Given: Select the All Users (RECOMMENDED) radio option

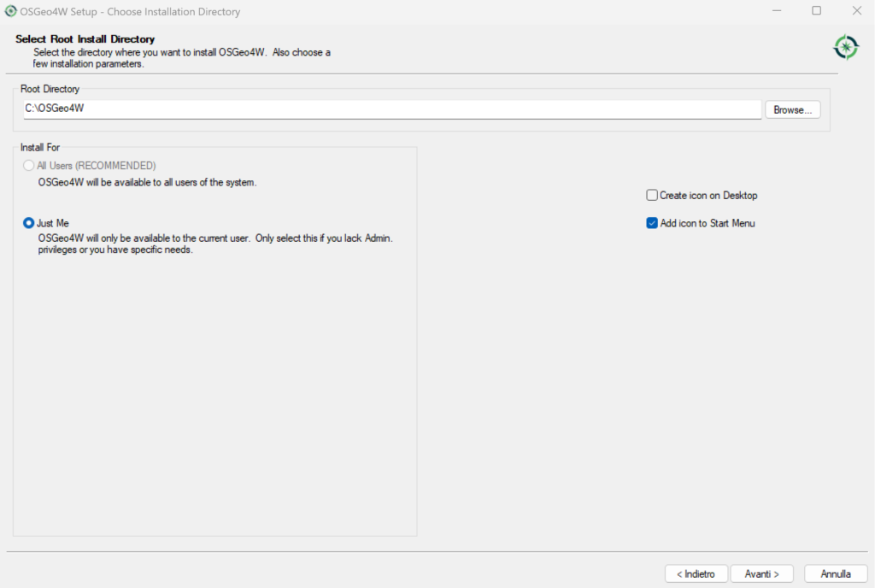Looking at the screenshot, I should [x=28, y=166].
